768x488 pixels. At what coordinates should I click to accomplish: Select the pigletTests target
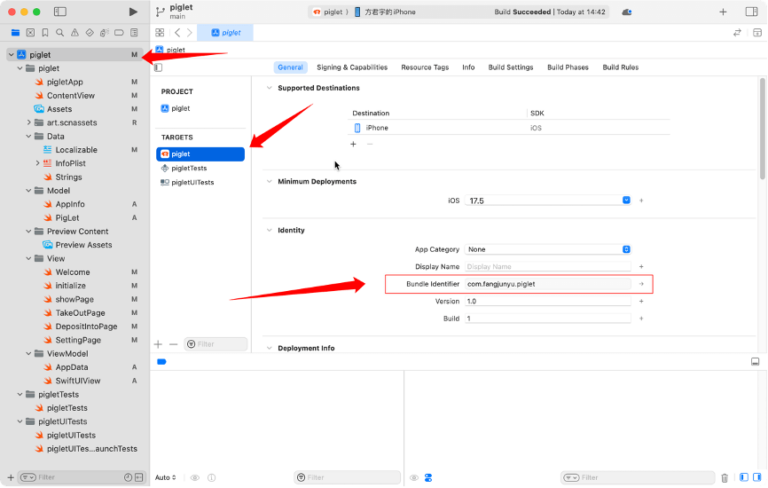pos(189,168)
